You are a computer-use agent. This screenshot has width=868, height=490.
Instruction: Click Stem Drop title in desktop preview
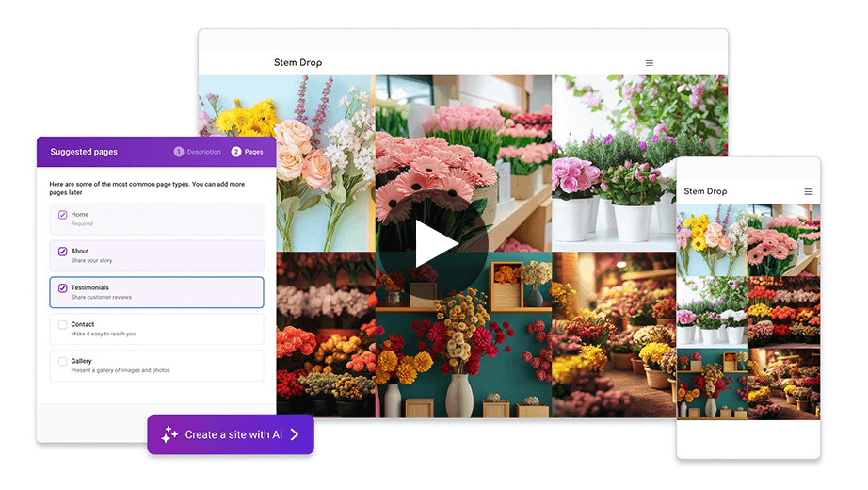(297, 63)
